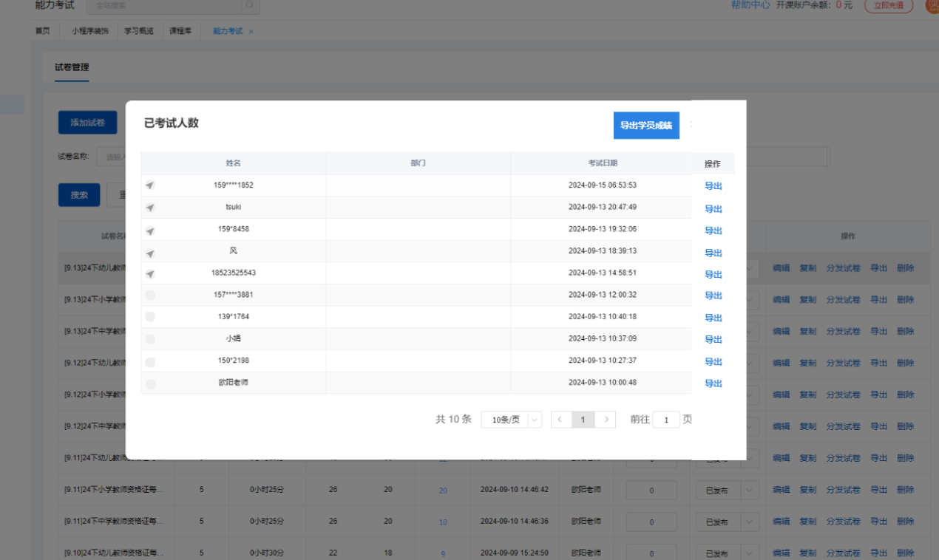Click 导出 link for 小娟's record
This screenshot has height=560, width=939.
[713, 340]
